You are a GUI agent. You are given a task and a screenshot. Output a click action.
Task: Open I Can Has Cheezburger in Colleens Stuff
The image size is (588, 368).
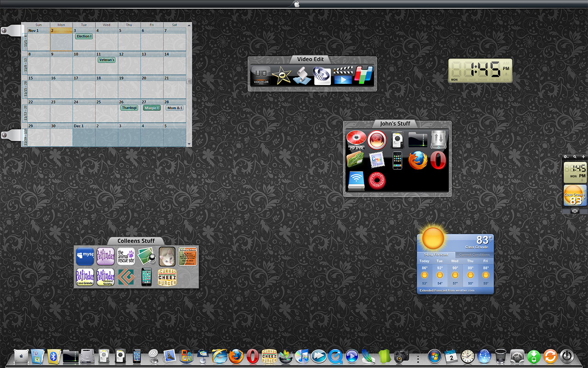click(x=167, y=277)
